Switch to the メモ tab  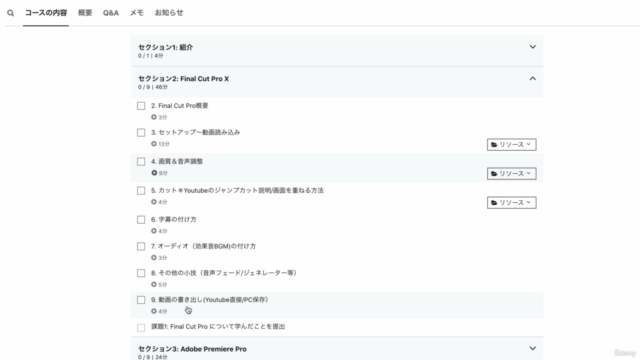click(137, 13)
